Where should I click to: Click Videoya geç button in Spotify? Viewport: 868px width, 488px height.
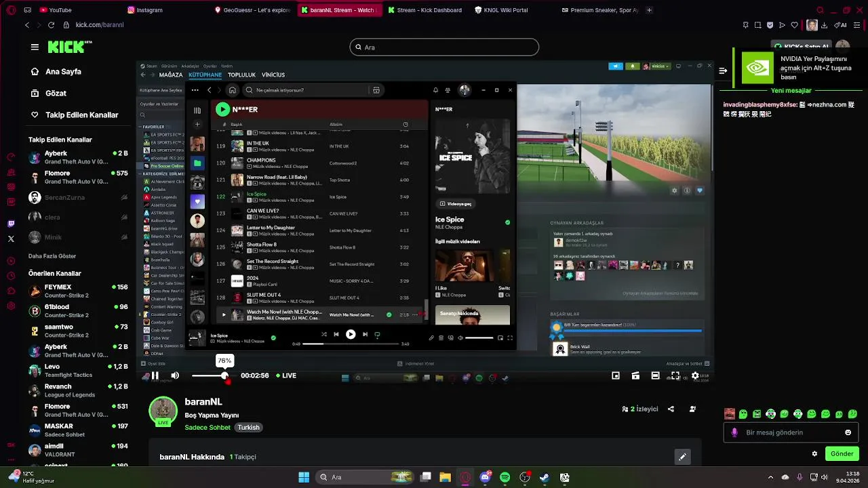456,203
